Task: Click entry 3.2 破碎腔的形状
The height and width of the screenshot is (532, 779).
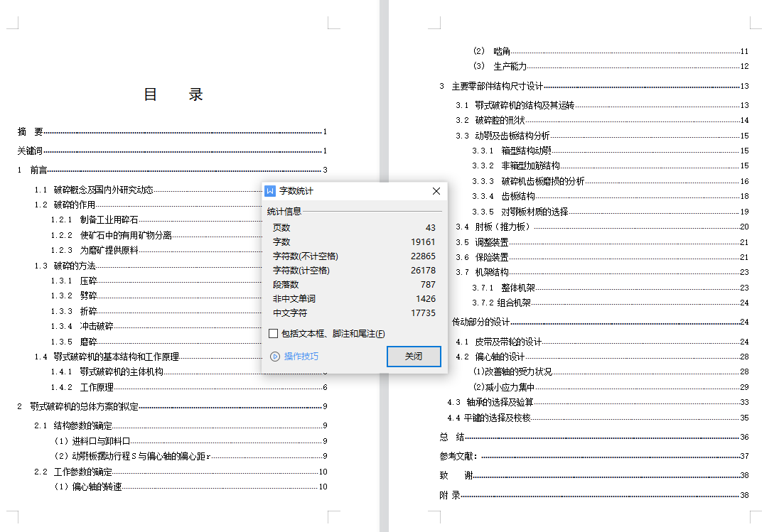Action: click(x=602, y=120)
